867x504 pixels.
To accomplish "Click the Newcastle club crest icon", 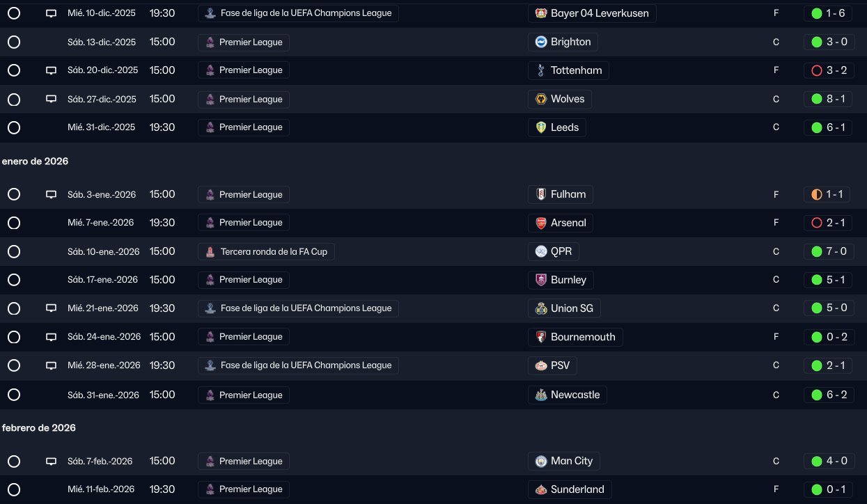I will pyautogui.click(x=541, y=395).
